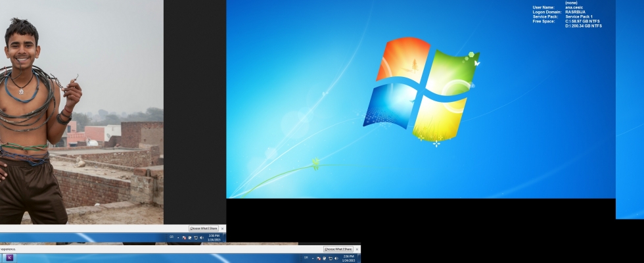The image size is (644, 263).
Task: Select the SR language indicator in lower taskbar
Action: (x=306, y=258)
